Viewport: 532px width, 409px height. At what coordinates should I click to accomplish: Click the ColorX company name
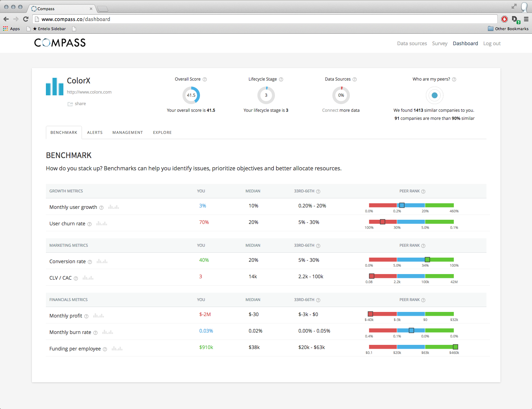(78, 81)
